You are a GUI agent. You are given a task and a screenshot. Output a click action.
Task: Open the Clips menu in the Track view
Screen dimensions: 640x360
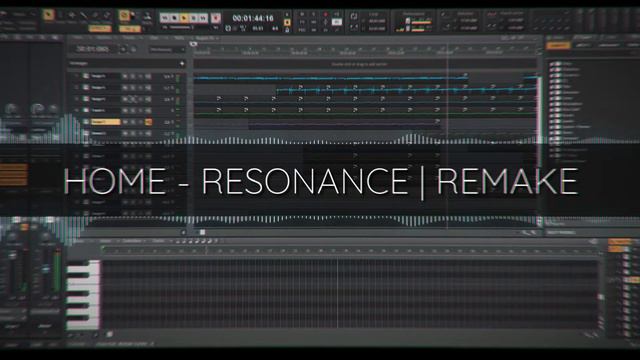(x=154, y=38)
